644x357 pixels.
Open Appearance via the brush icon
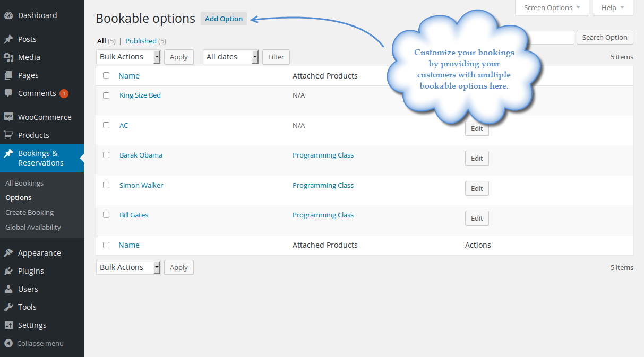click(x=8, y=252)
